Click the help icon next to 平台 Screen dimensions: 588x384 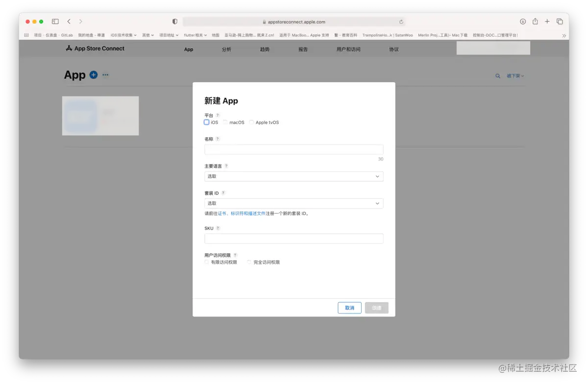coord(218,115)
